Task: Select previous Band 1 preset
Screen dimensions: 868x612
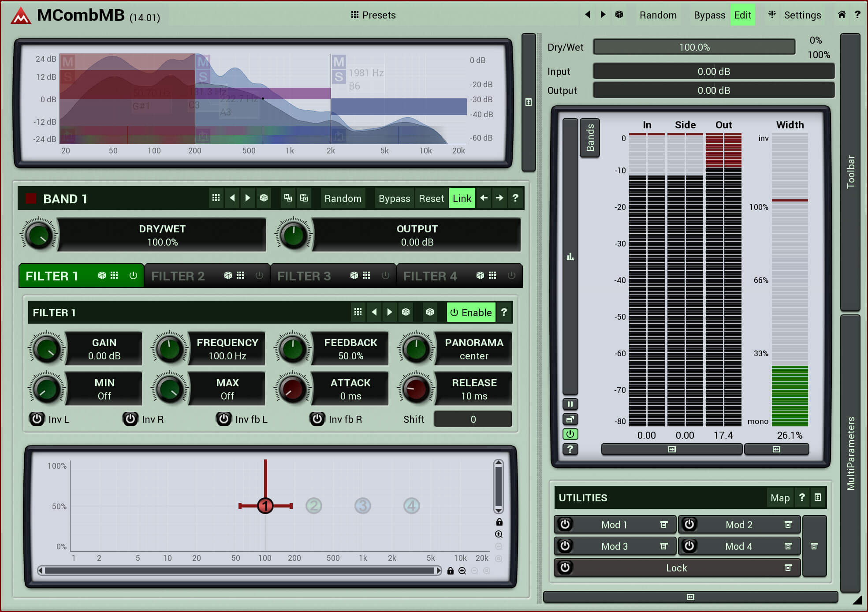Action: pos(232,198)
